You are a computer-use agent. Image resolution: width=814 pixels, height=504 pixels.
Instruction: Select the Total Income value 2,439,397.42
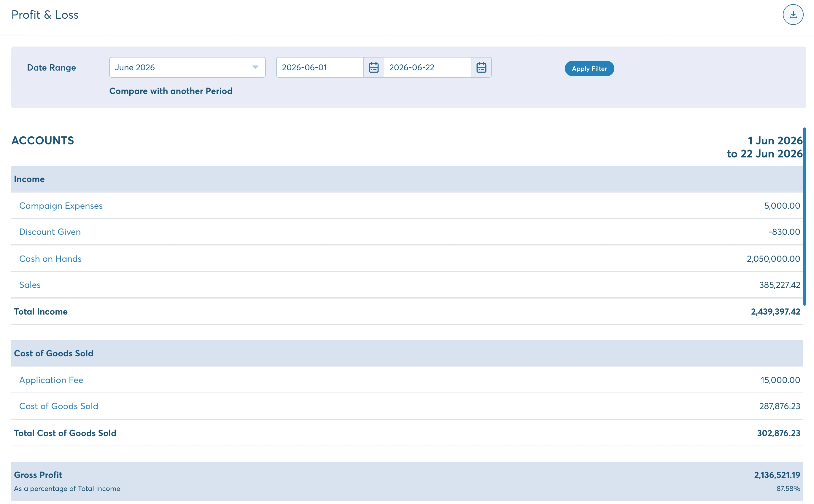tap(775, 311)
